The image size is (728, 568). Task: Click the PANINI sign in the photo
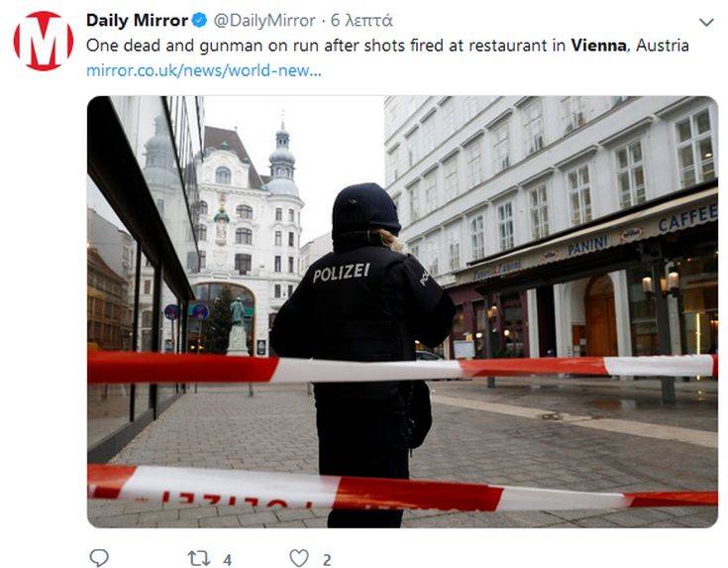pyautogui.click(x=587, y=246)
